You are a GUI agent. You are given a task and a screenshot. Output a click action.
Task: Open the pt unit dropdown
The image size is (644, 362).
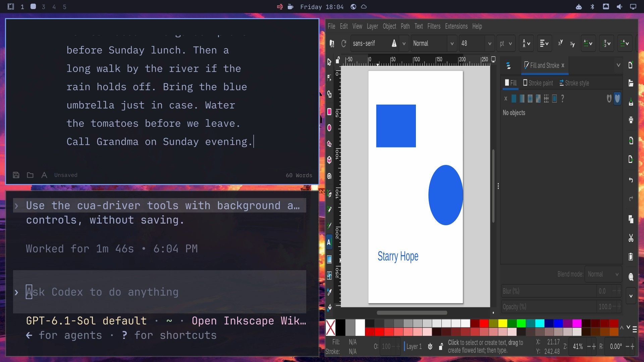(x=506, y=44)
